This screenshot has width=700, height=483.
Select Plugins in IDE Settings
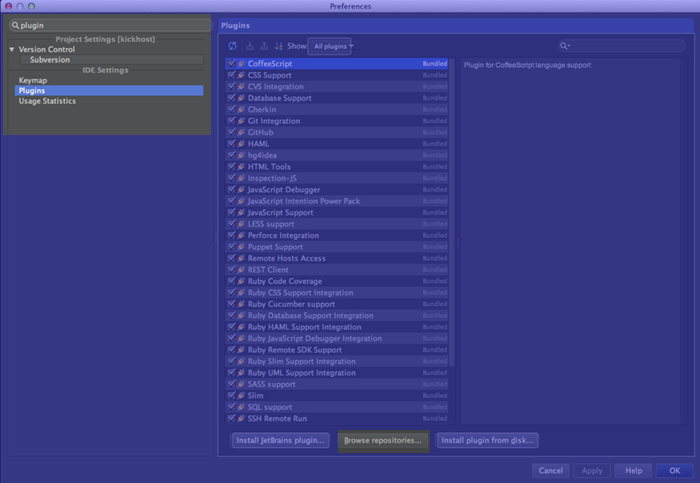click(x=109, y=91)
